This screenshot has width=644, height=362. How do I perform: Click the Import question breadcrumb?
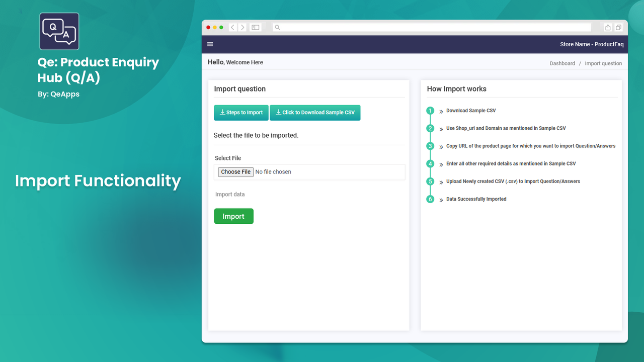603,63
